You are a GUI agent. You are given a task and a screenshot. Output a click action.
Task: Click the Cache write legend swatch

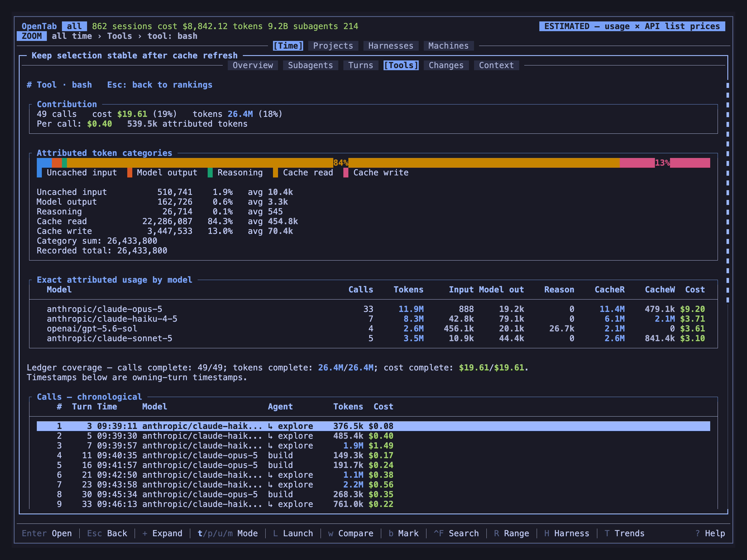(346, 172)
